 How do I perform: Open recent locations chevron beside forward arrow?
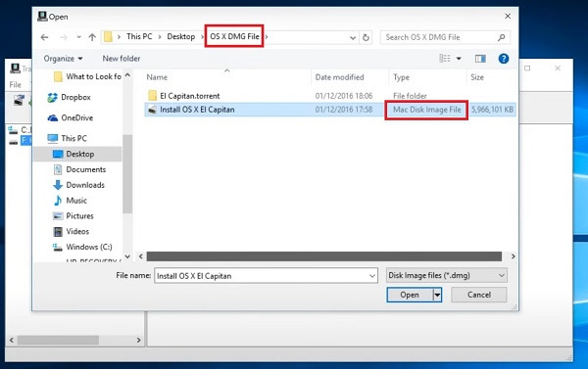click(78, 37)
